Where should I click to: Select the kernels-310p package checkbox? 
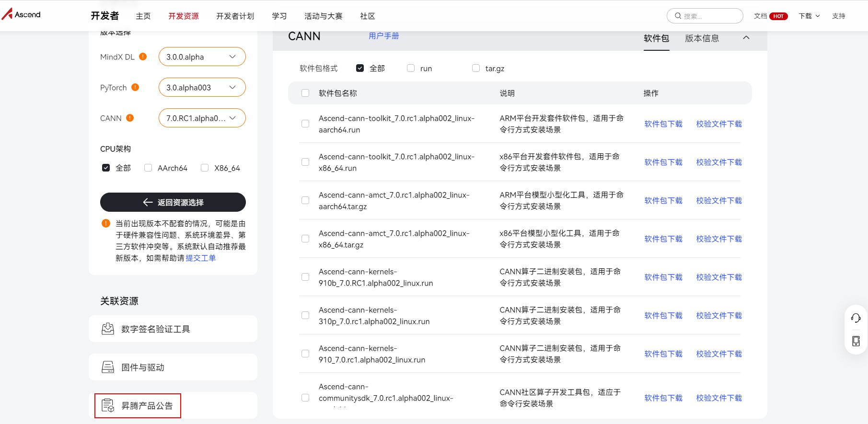pyautogui.click(x=305, y=315)
